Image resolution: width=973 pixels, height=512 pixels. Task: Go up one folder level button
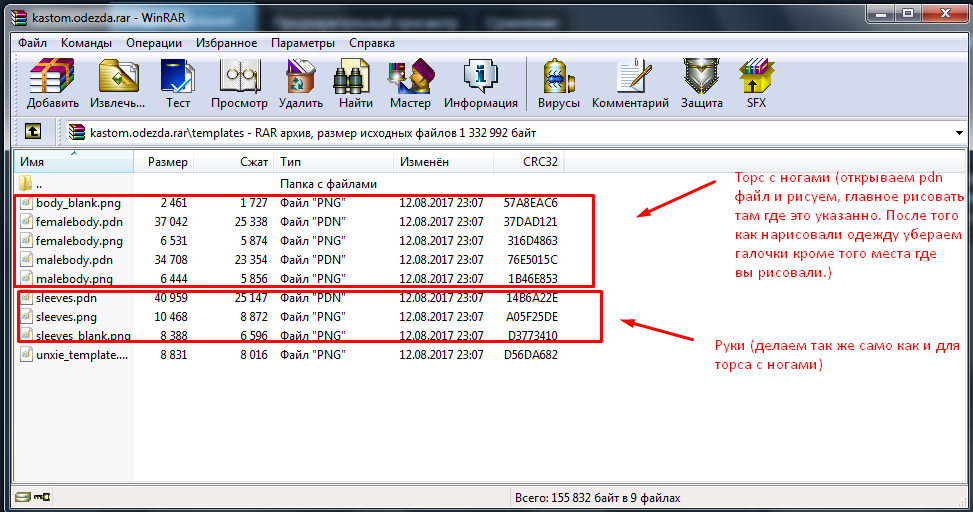33,132
